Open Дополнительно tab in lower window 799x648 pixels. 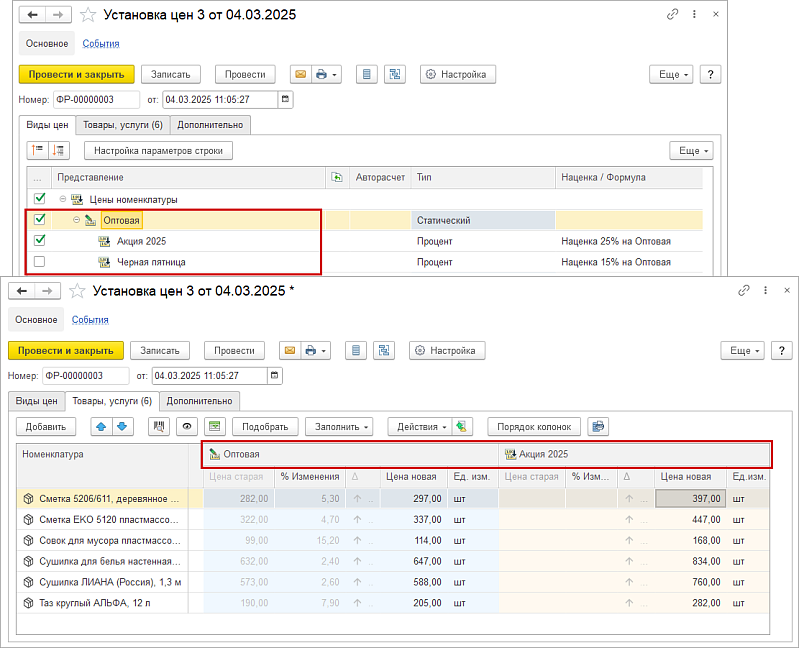tap(199, 401)
